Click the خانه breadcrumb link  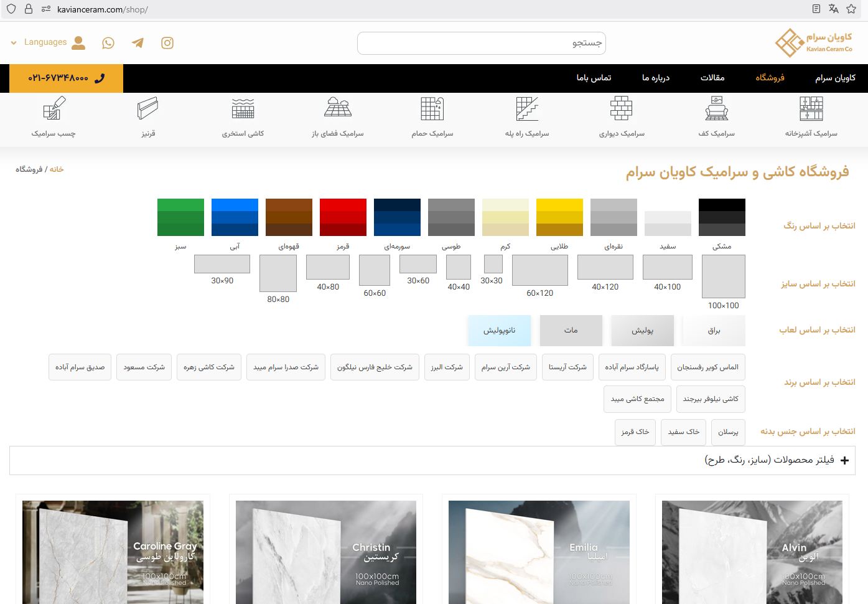[57, 169]
